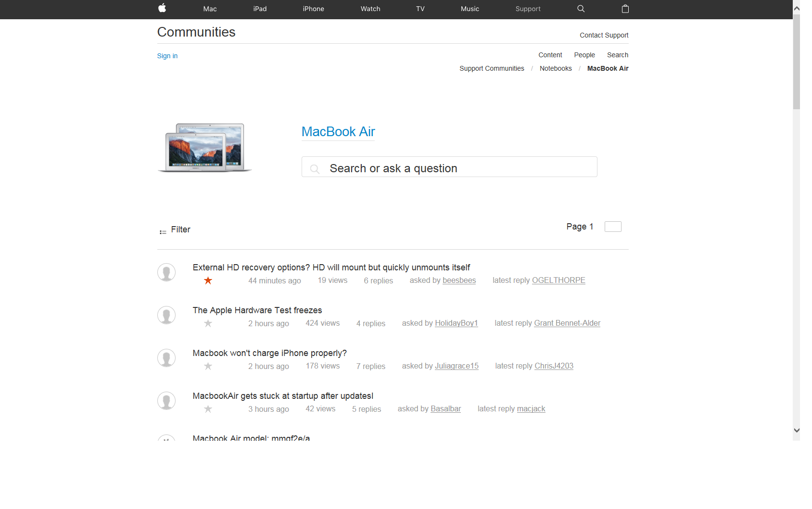
Task: Click star on MacbookAir stuck at startup thread
Action: pyautogui.click(x=208, y=409)
